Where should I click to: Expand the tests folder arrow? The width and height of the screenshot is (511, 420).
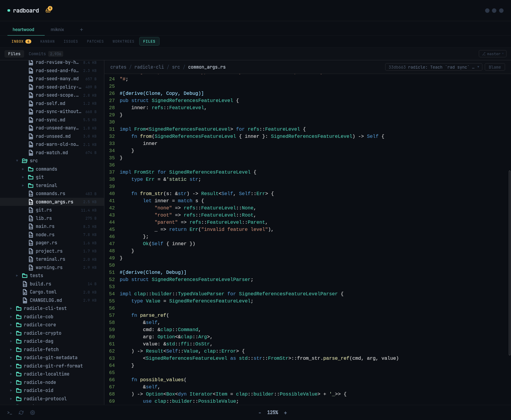17,276
